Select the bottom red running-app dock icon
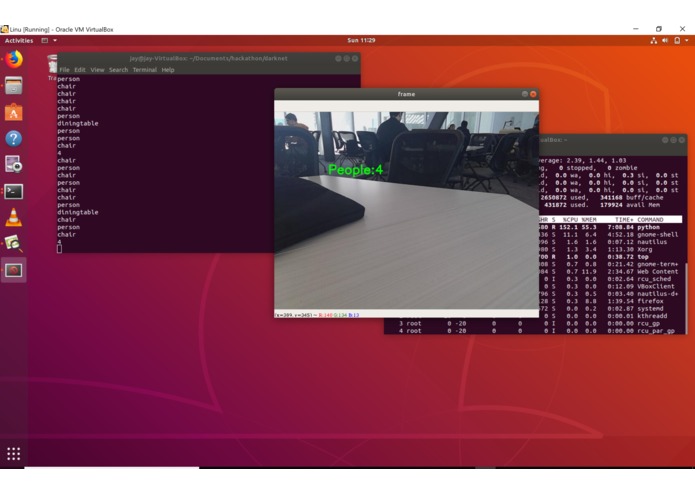Viewport: 695px width, 494px height. (14, 270)
